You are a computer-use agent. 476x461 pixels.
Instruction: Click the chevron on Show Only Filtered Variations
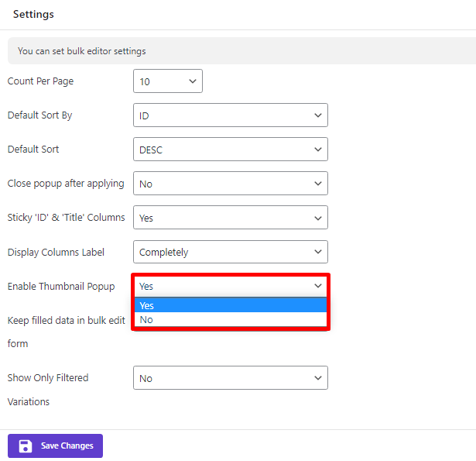(x=318, y=378)
